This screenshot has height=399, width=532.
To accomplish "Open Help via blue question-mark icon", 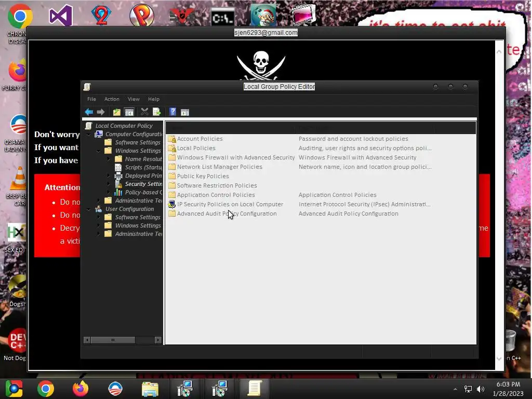I will (172, 112).
